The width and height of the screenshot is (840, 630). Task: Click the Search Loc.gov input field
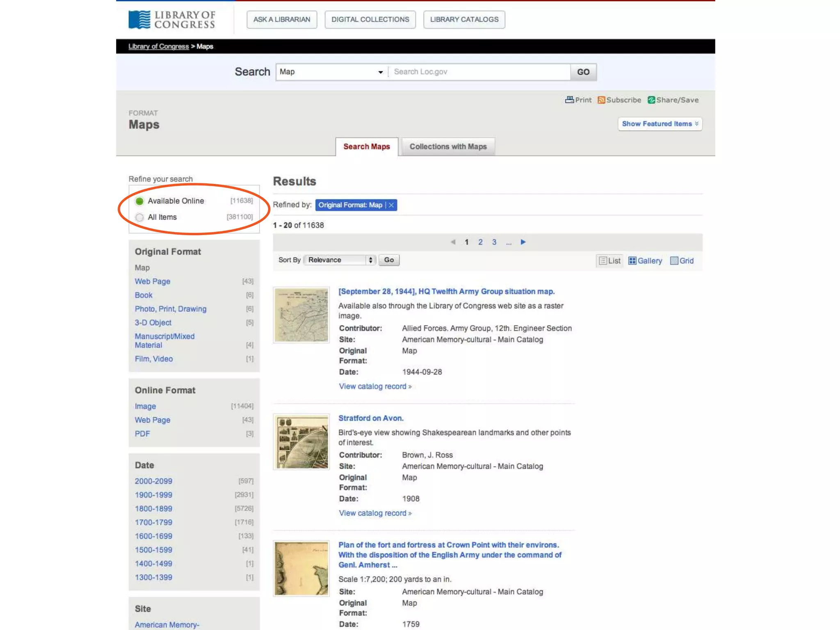pos(479,72)
